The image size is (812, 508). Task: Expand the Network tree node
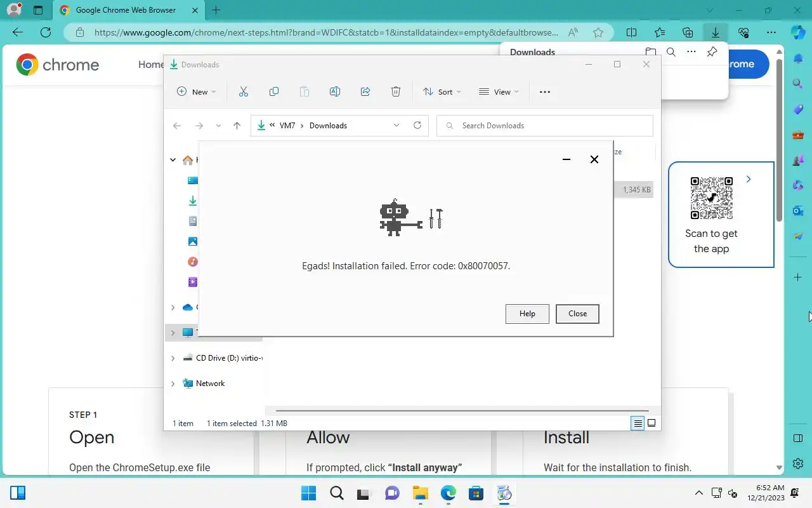(173, 384)
